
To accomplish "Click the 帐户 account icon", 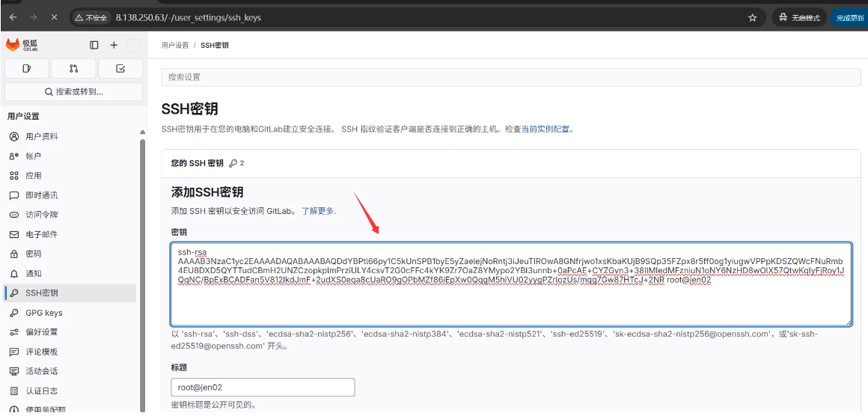I will coord(14,156).
